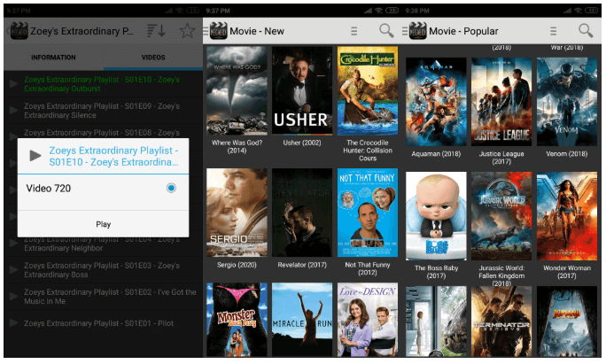The width and height of the screenshot is (606, 364).
Task: Open The Crocodile Hunter poster
Action: tap(368, 90)
